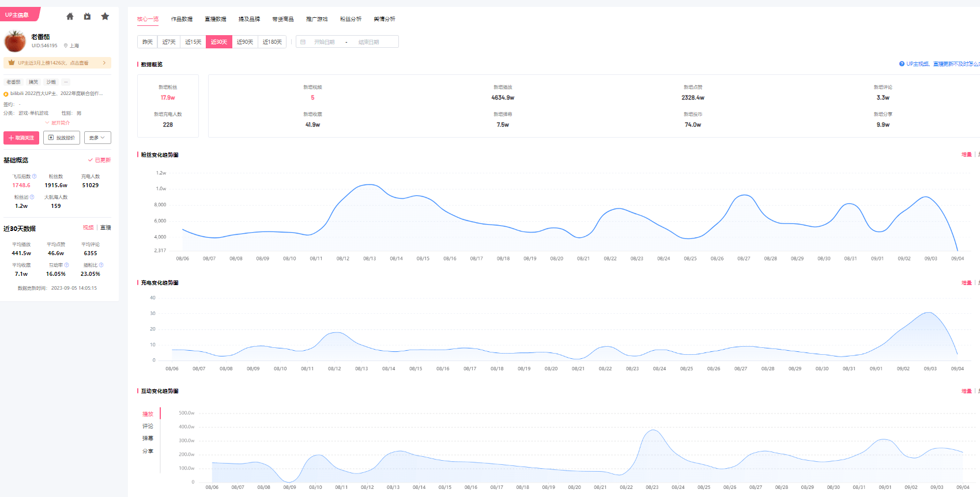The width and height of the screenshot is (980, 497).
Task: Open the 更多 dropdown
Action: pos(97,138)
